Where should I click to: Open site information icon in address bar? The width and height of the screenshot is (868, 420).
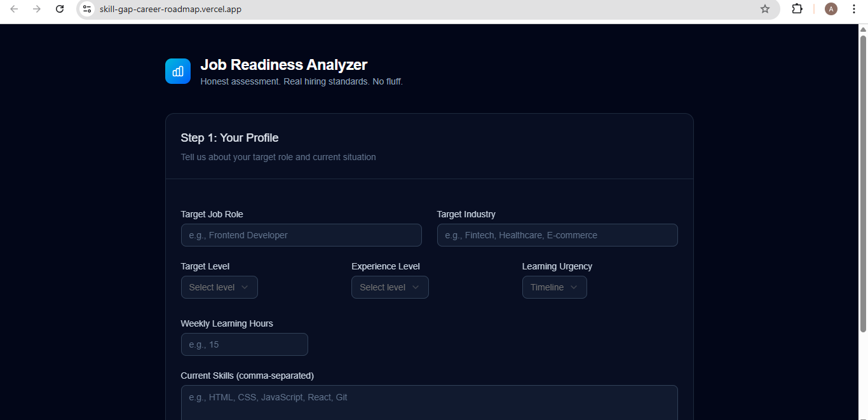[88, 9]
